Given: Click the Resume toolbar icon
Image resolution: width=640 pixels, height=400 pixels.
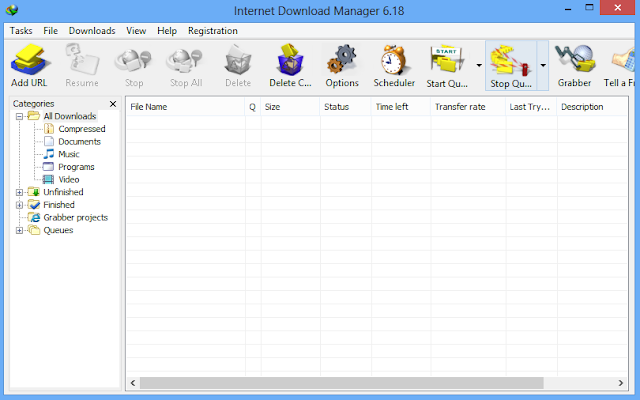Looking at the screenshot, I should coord(82,60).
